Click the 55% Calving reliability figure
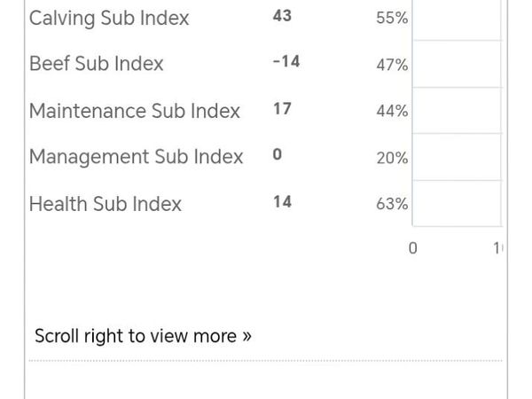This screenshot has height=399, width=532. click(x=392, y=18)
